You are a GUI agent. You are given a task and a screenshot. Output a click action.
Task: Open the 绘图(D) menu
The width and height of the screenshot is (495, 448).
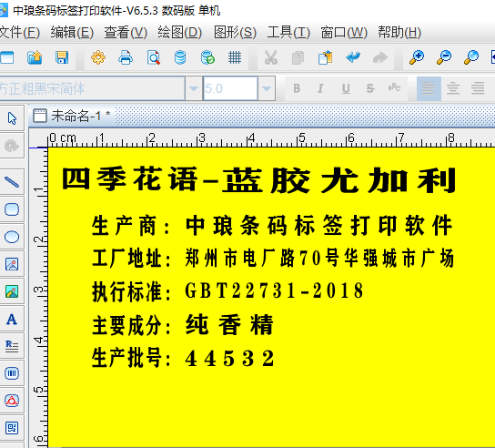click(179, 33)
